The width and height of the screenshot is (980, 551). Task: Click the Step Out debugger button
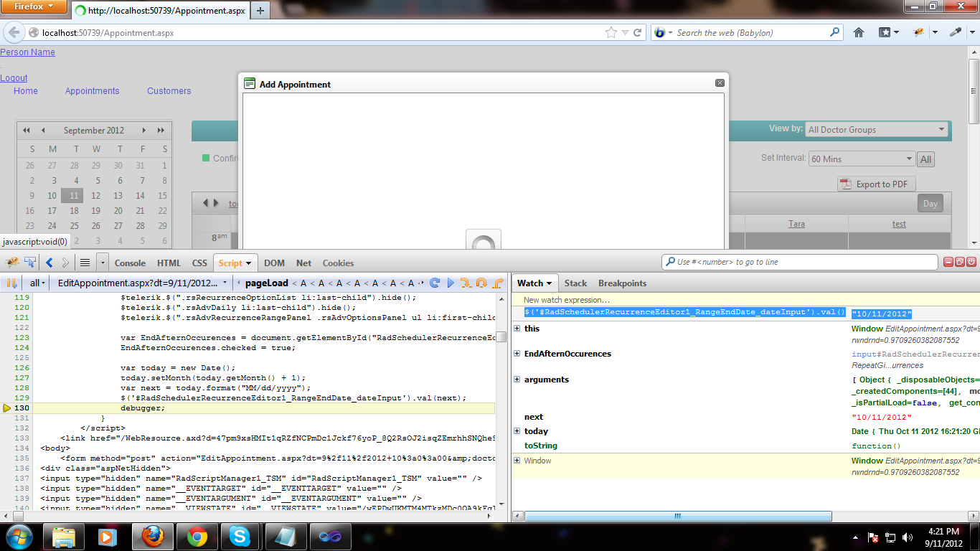498,283
